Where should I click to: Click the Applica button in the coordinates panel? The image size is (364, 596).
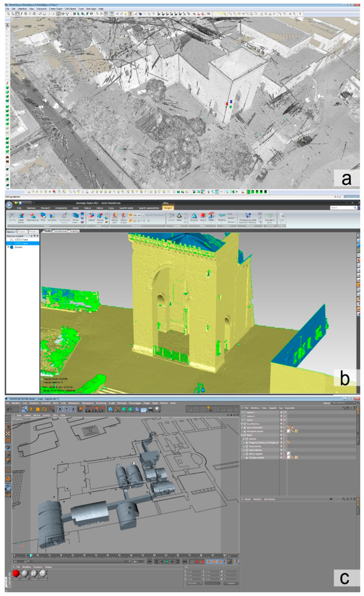pyautogui.click(x=231, y=583)
